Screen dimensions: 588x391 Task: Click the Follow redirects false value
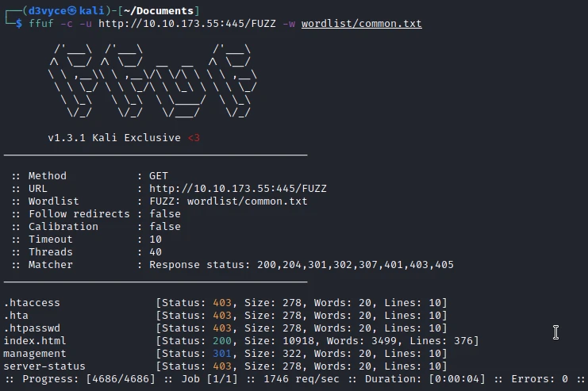165,214
